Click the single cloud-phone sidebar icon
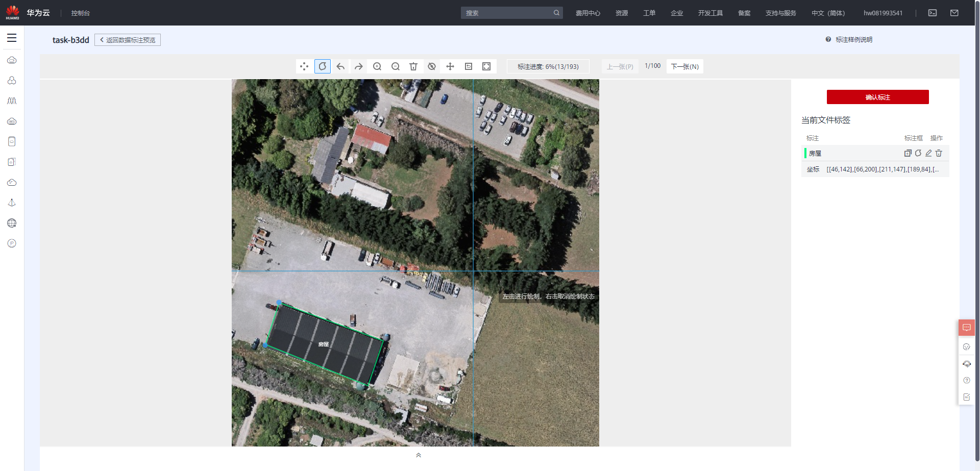This screenshot has height=471, width=980. [x=12, y=141]
